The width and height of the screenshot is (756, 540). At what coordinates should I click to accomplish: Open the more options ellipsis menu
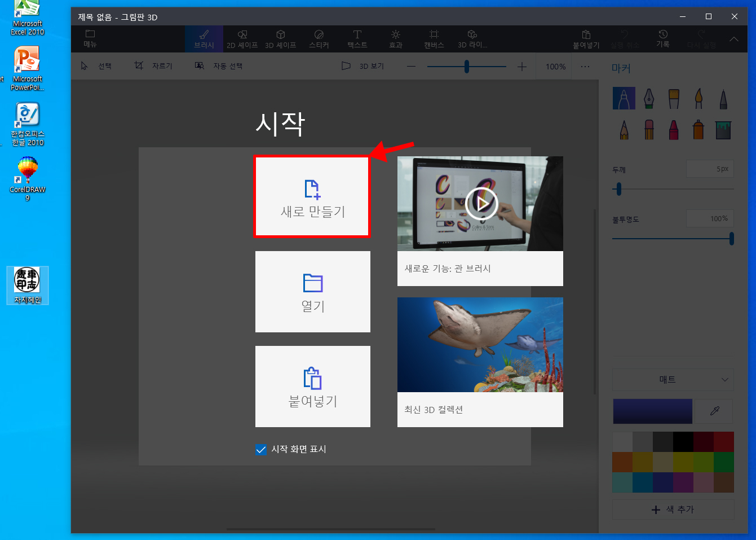(x=585, y=67)
